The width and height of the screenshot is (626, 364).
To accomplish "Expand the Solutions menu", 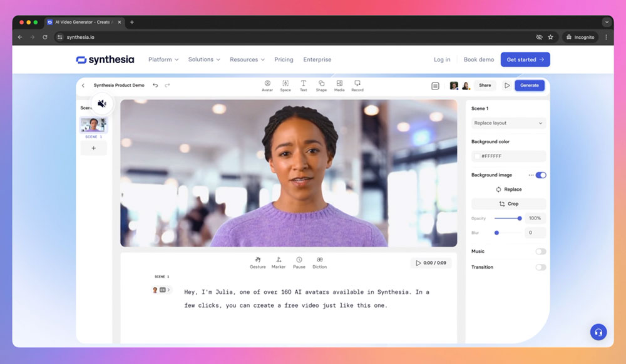I will [204, 59].
